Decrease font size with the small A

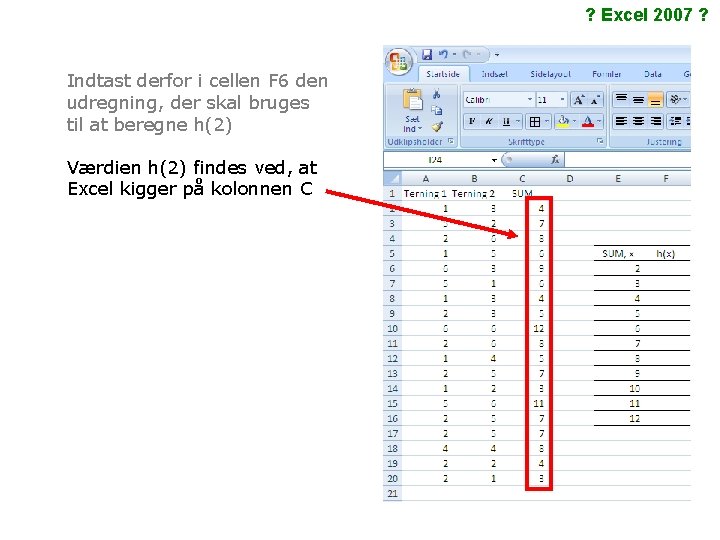(595, 99)
